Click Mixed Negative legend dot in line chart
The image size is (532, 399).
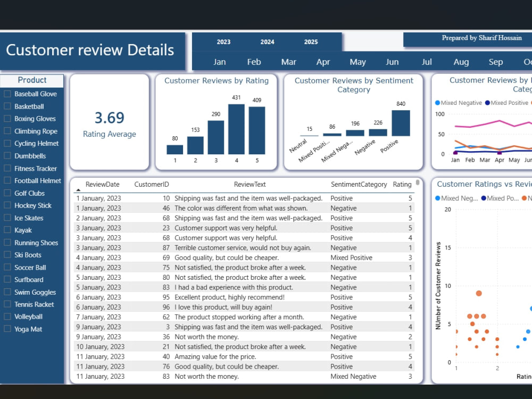438,103
